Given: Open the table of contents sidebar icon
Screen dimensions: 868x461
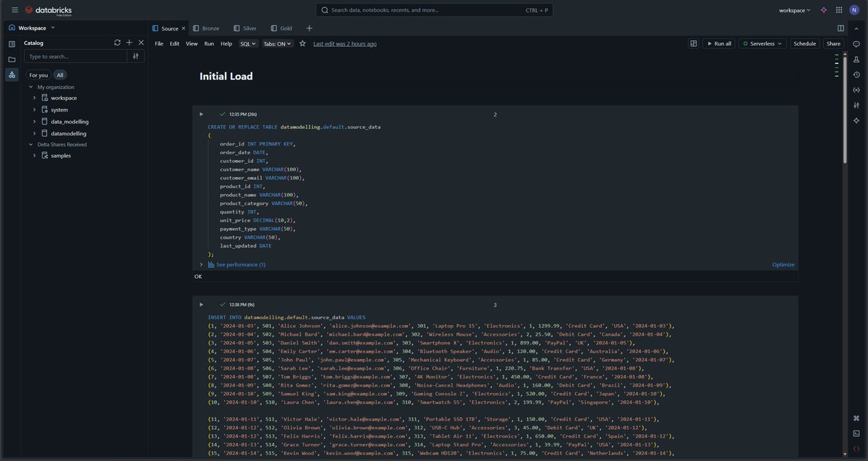Looking at the screenshot, I should pyautogui.click(x=12, y=44).
